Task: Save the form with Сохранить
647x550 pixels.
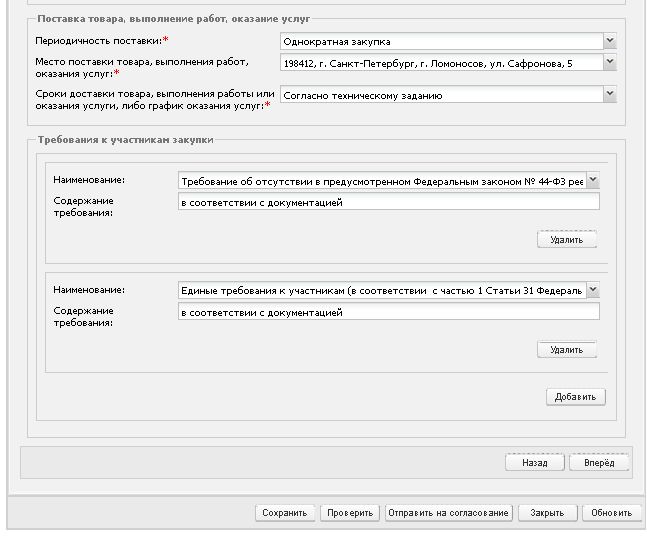Action: pos(285,513)
